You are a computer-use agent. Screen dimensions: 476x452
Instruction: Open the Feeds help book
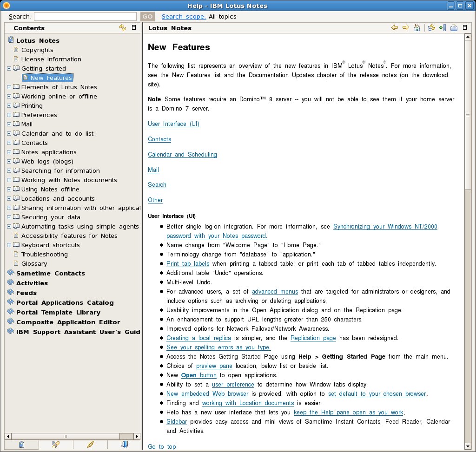(x=26, y=293)
